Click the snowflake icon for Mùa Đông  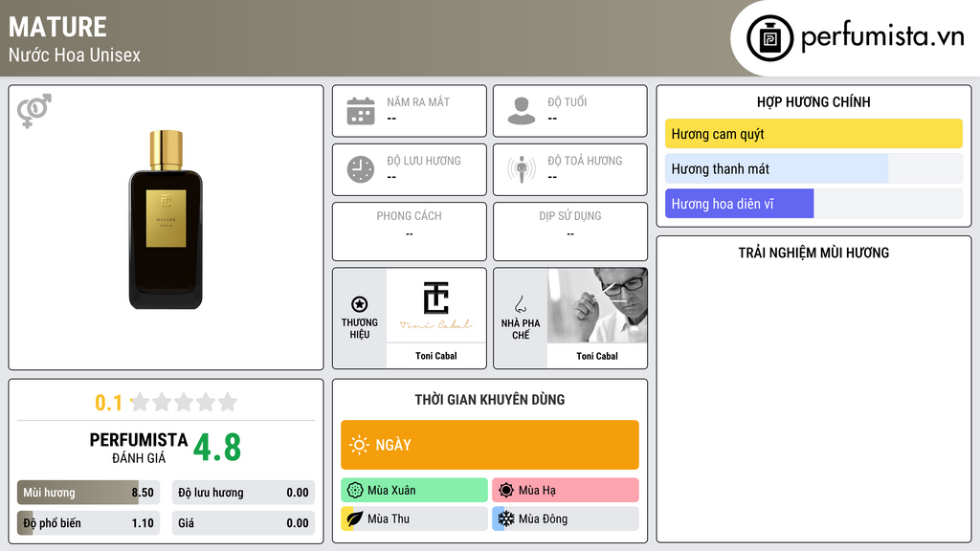pos(505,518)
